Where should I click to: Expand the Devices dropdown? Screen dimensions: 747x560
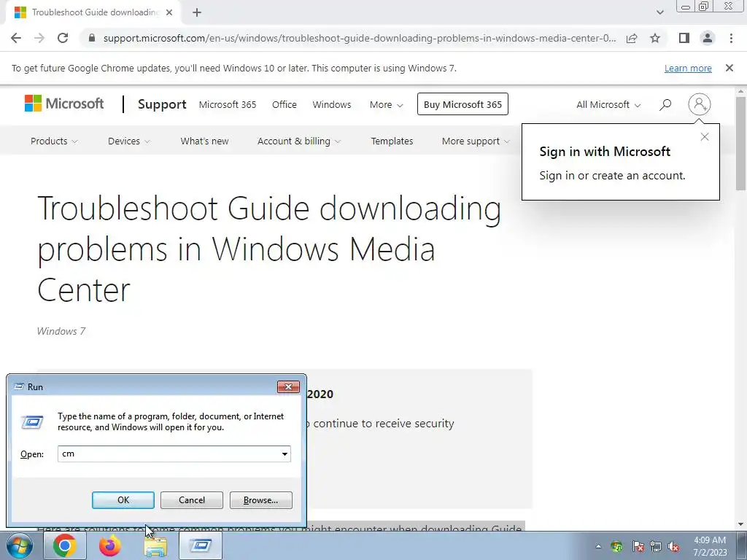(x=128, y=141)
